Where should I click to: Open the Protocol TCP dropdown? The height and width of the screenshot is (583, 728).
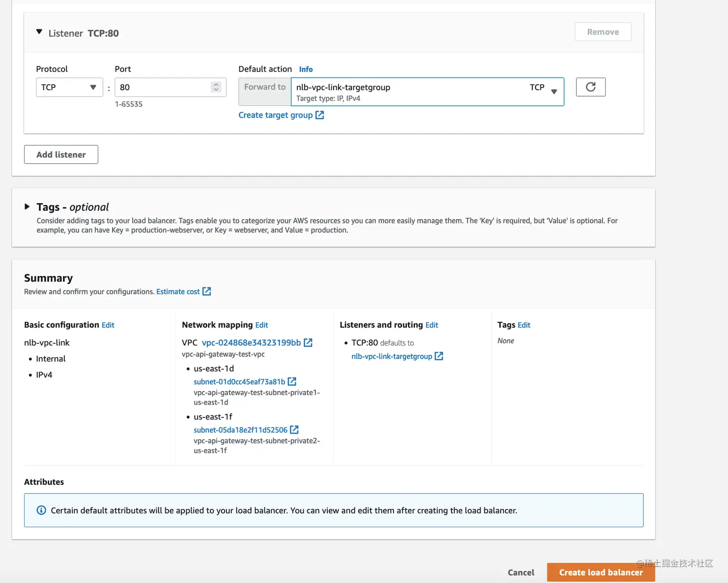pyautogui.click(x=69, y=87)
